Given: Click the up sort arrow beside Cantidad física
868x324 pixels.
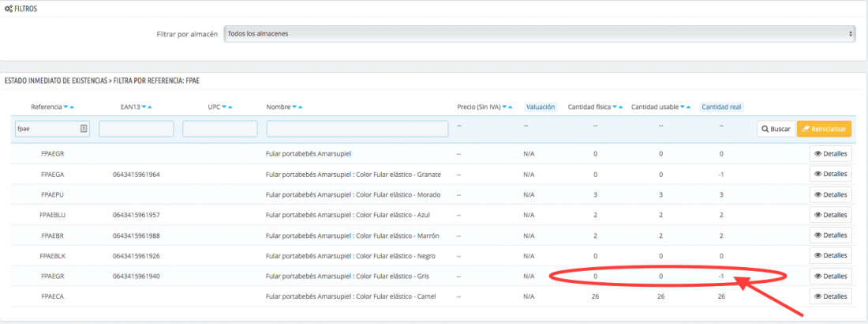Looking at the screenshot, I should coord(620,107).
